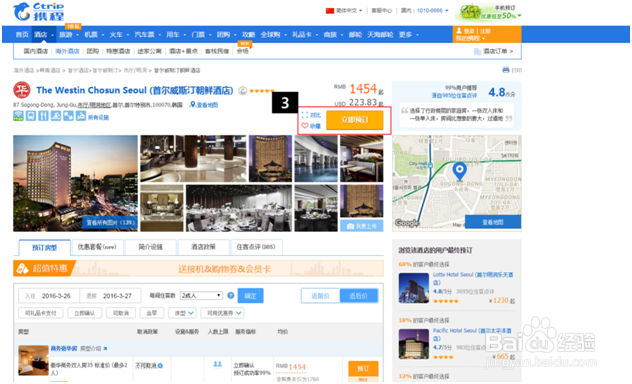Toggle the 立即确认 filter

tap(85, 313)
